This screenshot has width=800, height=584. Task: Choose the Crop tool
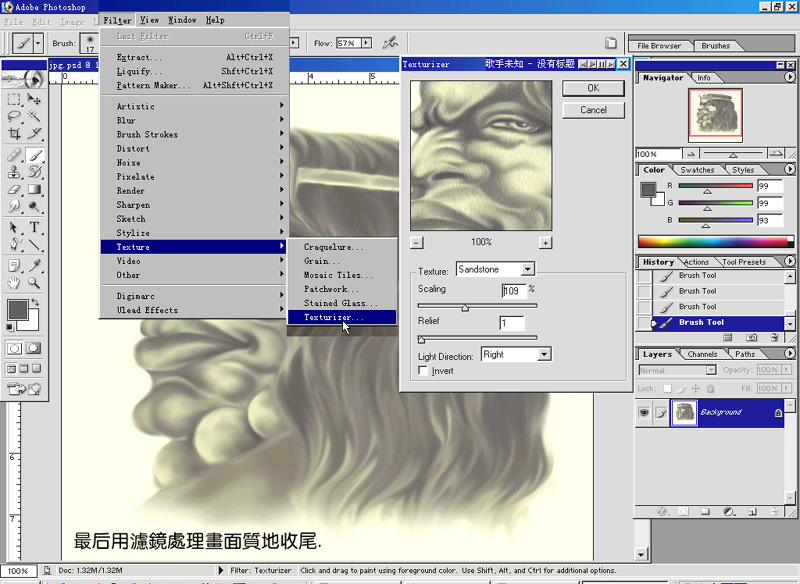click(14, 134)
